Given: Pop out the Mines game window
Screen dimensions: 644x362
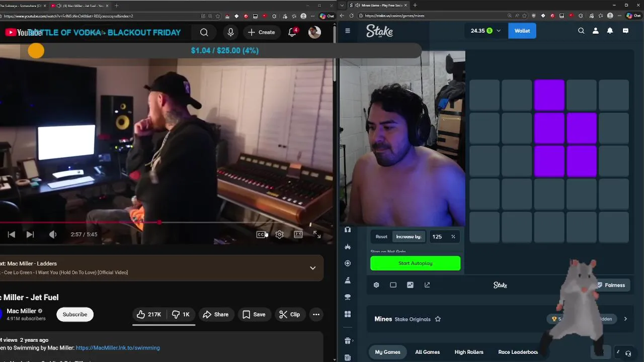Looking at the screenshot, I should tap(427, 285).
